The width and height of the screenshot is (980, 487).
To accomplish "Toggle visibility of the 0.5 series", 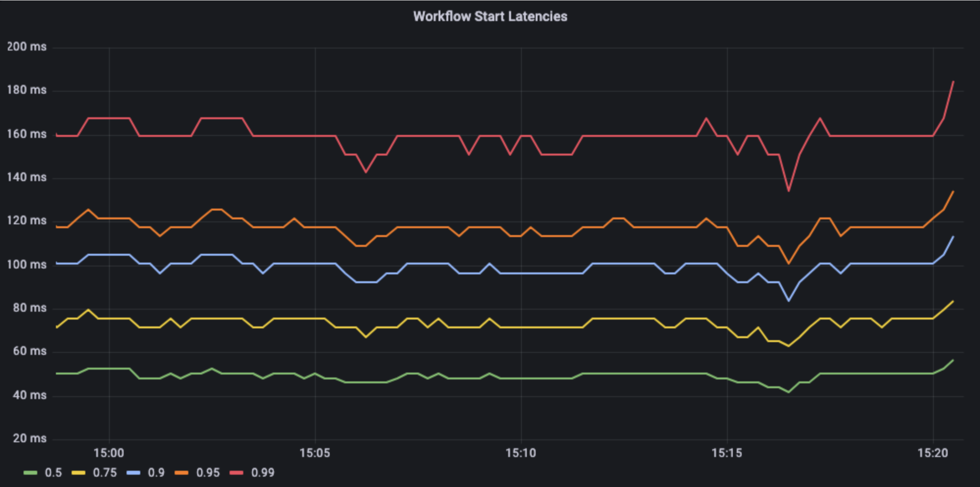I will pos(54,473).
